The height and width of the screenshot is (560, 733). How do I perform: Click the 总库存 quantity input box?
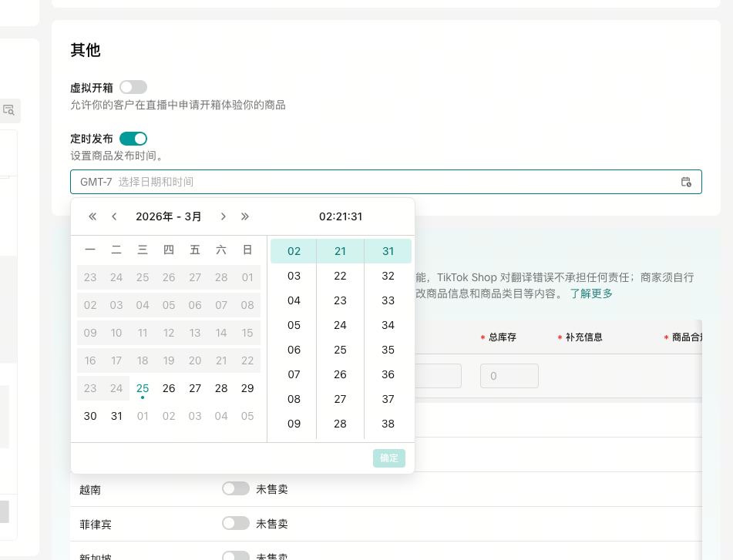tap(509, 376)
